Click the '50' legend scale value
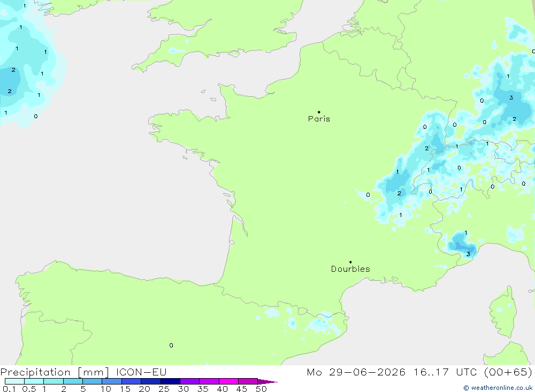This screenshot has height=392, width=535. [x=261, y=389]
